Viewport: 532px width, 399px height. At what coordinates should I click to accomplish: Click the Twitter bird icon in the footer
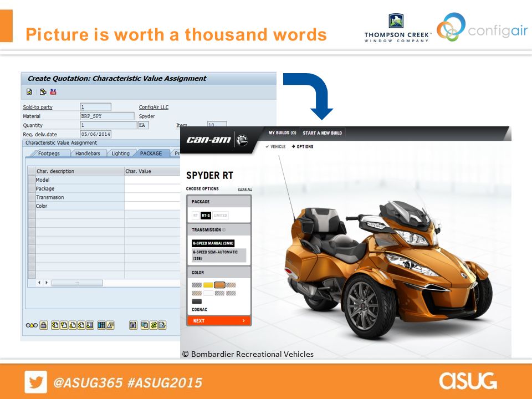[x=35, y=382]
